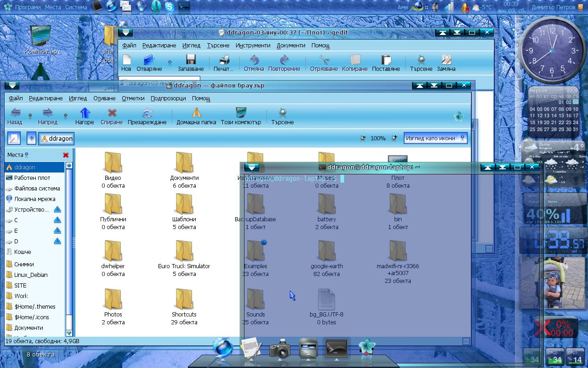Open the Места places menu in top panel
This screenshot has width=588, height=368.
tap(53, 7)
